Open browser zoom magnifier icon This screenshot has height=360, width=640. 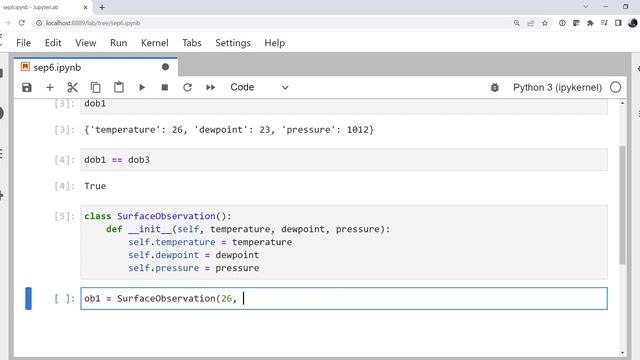click(x=517, y=23)
